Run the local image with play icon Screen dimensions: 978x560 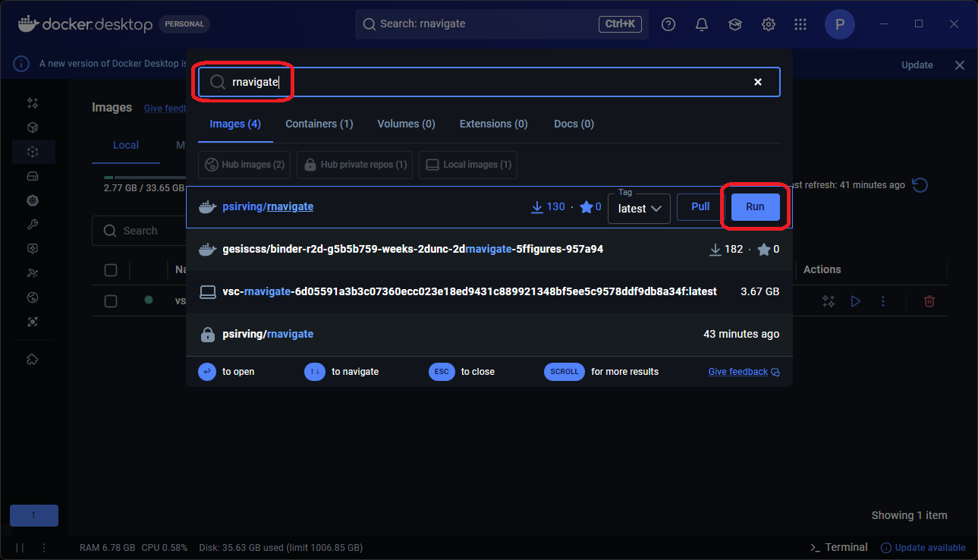coord(856,301)
